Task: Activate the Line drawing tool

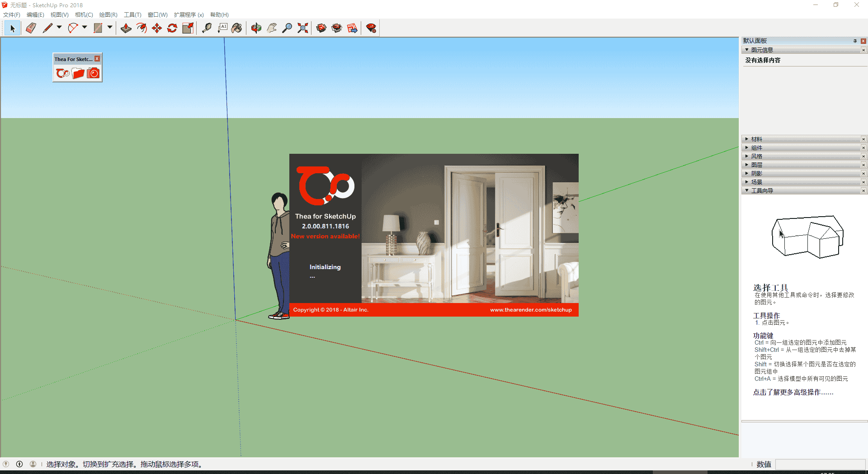Action: pyautogui.click(x=47, y=28)
